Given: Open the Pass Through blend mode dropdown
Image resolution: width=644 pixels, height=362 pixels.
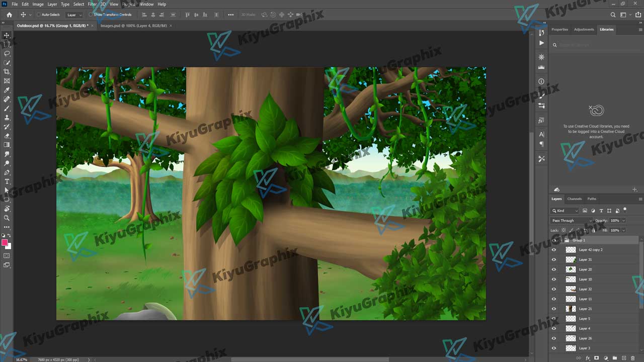Looking at the screenshot, I should pyautogui.click(x=572, y=220).
